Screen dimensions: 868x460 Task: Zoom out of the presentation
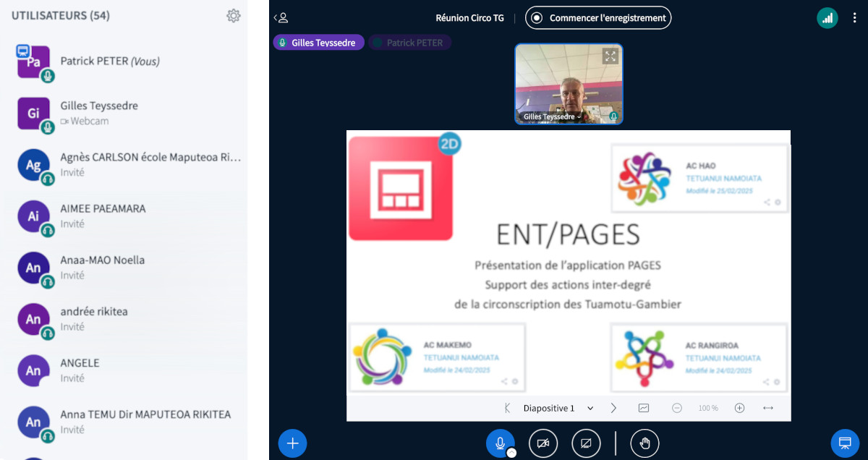[x=677, y=408]
